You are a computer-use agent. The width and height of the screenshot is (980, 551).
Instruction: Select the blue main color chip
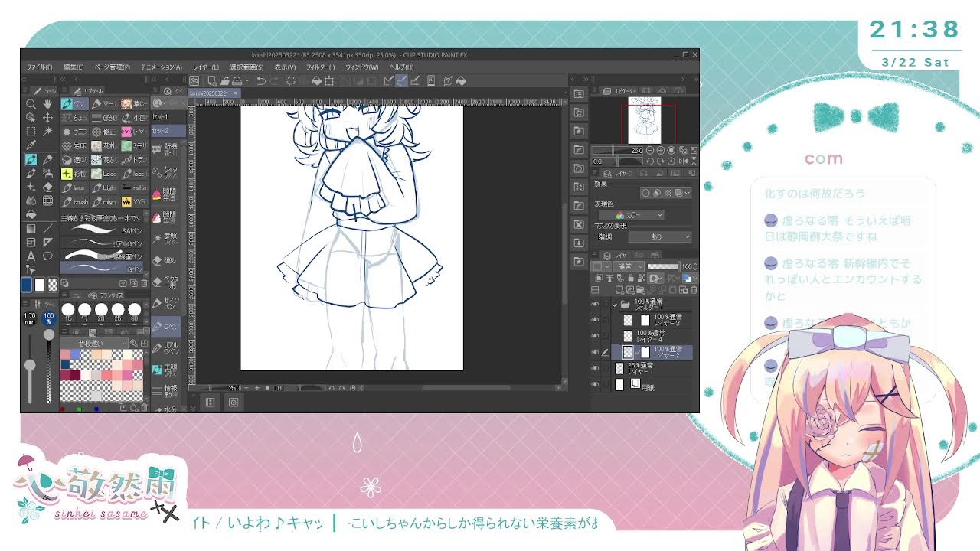click(x=27, y=285)
